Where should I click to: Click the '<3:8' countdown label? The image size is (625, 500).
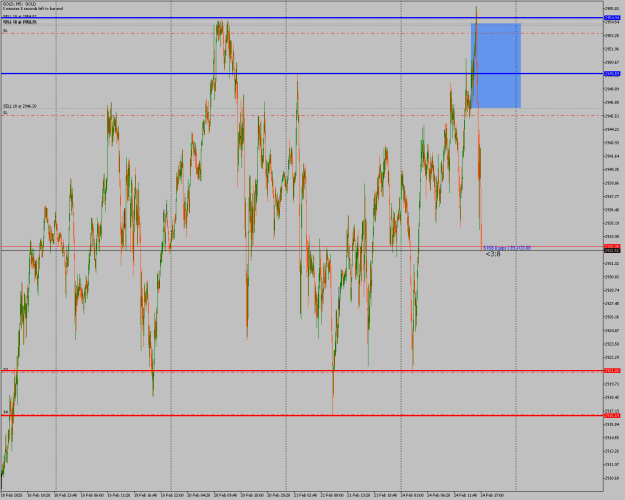(493, 254)
